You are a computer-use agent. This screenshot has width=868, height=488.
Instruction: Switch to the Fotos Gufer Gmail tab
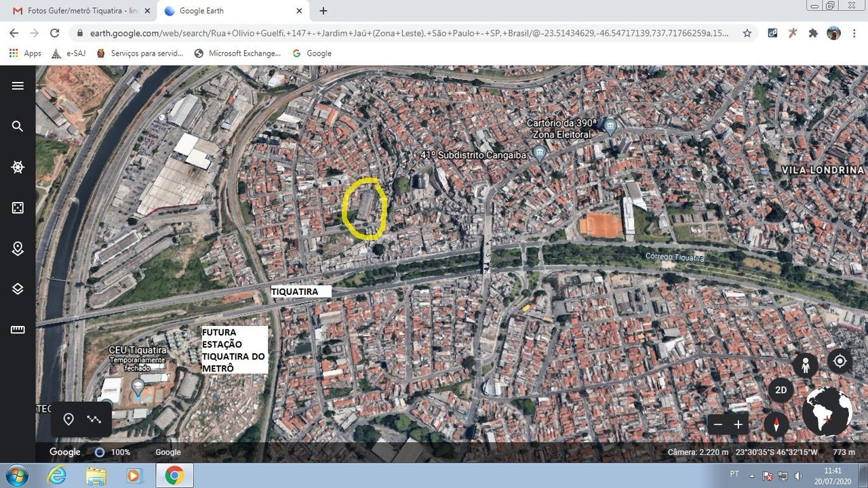[x=81, y=11]
